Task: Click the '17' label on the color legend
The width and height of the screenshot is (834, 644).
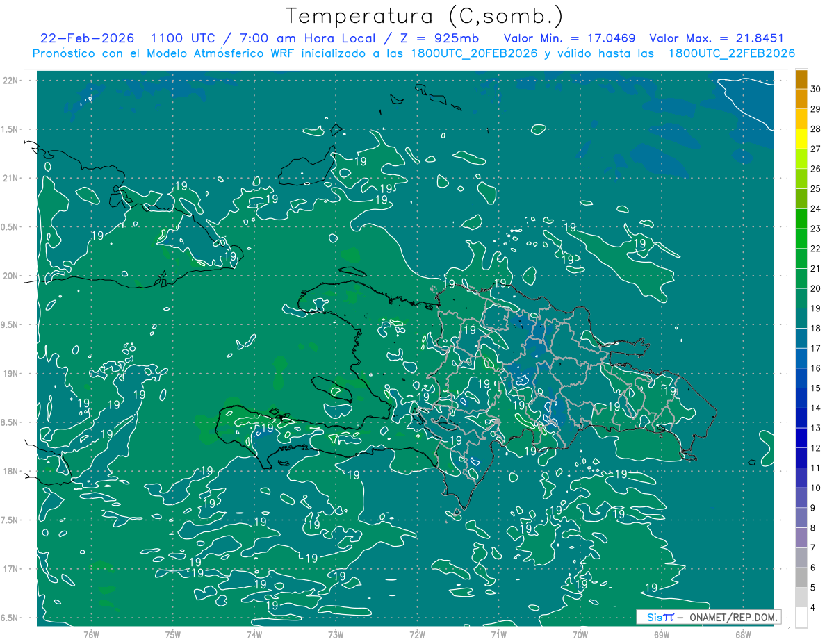Action: pos(815,348)
